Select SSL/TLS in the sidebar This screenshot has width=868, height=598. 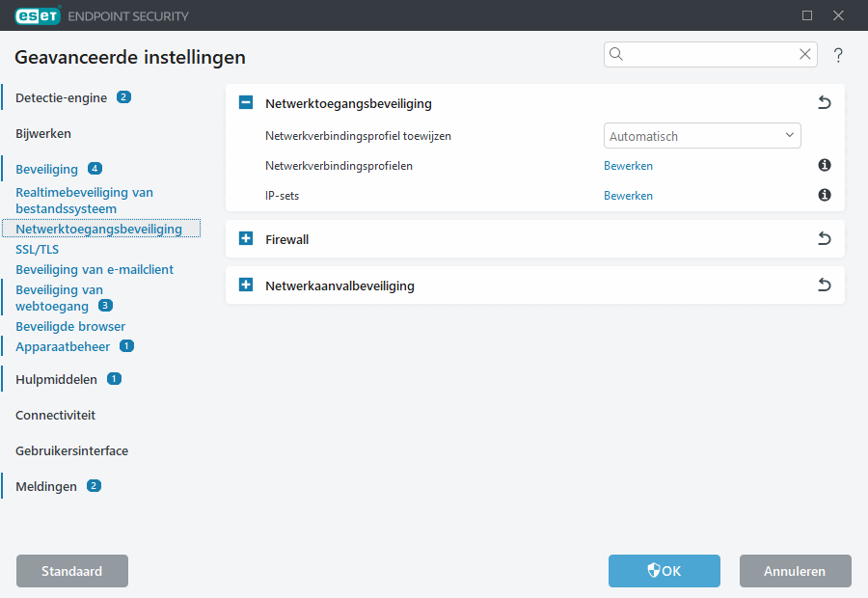[38, 249]
